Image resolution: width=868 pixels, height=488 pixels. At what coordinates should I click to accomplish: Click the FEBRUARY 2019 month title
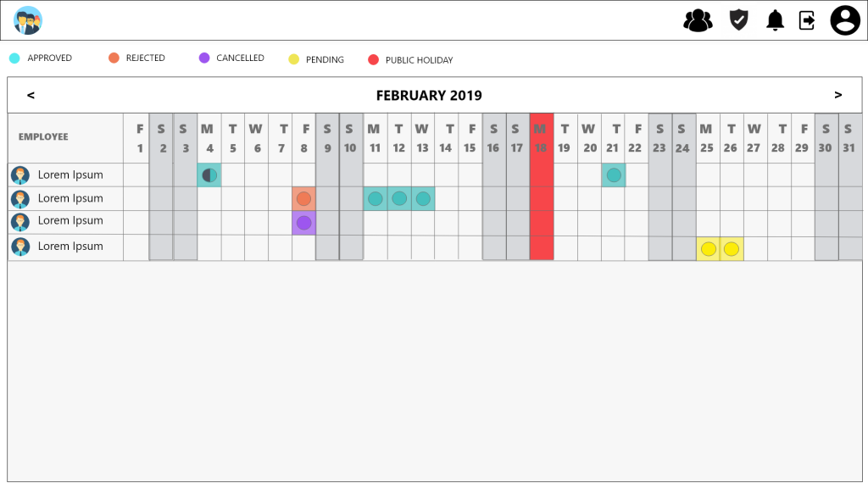pyautogui.click(x=429, y=96)
